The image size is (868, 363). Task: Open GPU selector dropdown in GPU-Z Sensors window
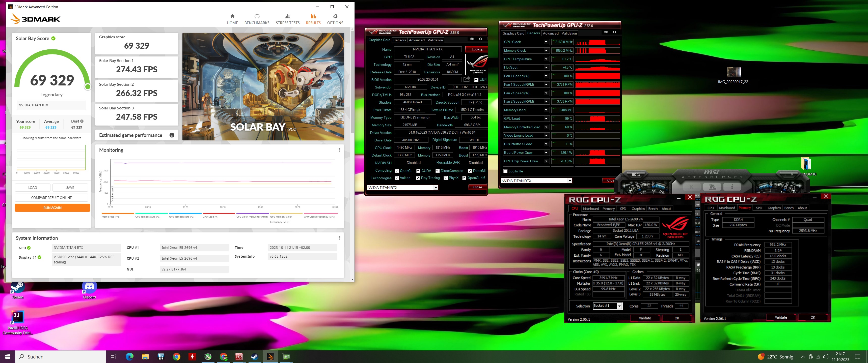coord(570,181)
